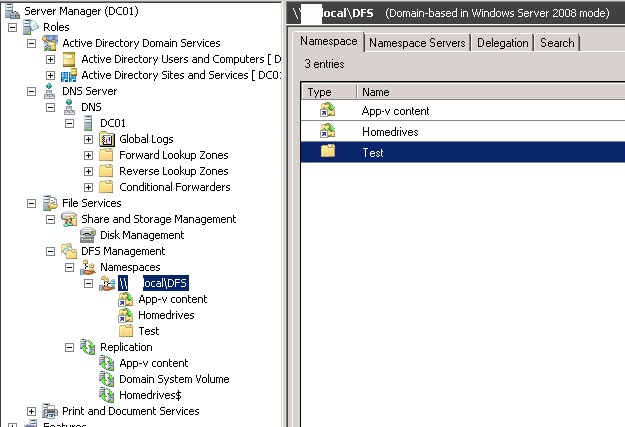Click the Server Manager (DC01) root icon
The height and width of the screenshot is (427, 625).
pos(11,11)
